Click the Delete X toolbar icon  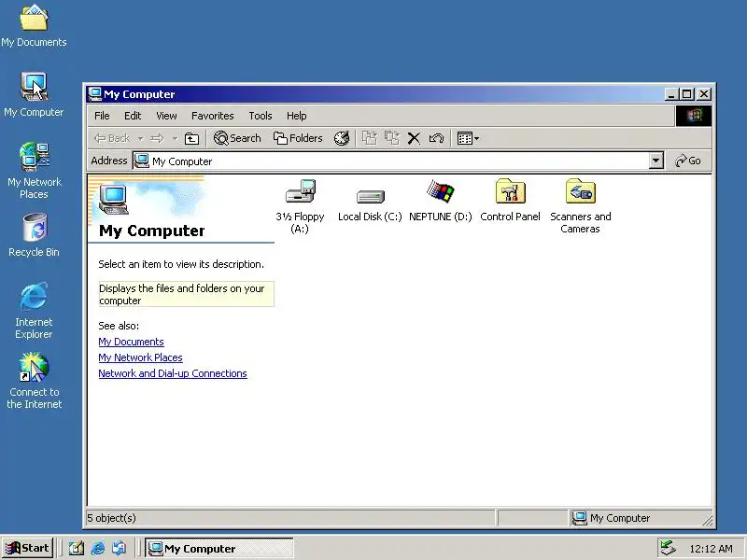coord(414,138)
